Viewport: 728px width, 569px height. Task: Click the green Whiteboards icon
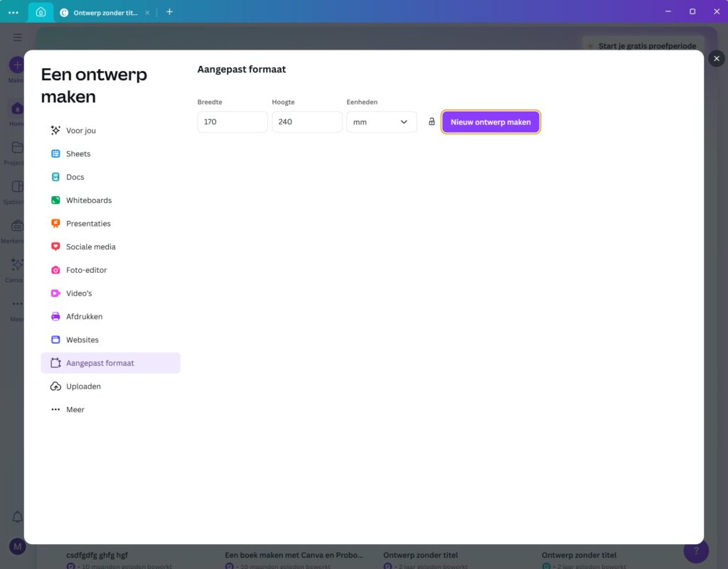[x=55, y=200]
